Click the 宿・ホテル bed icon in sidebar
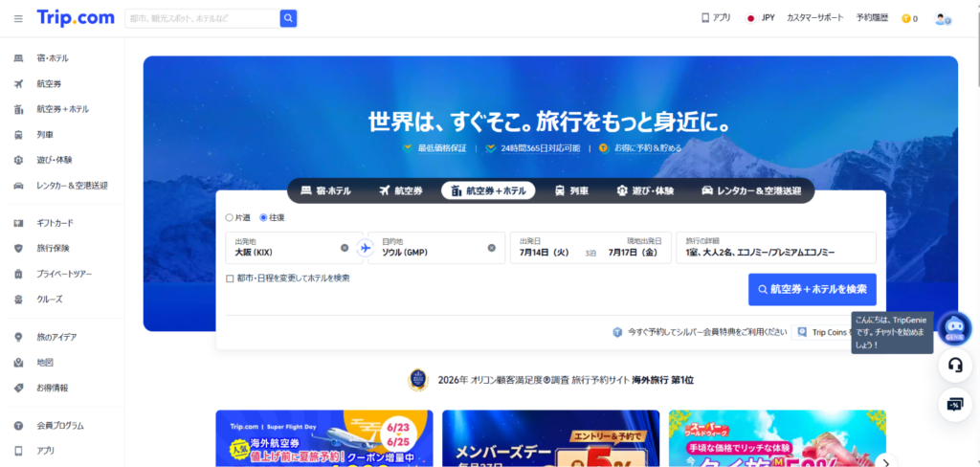Screen dimensions: 980x467 pyautogui.click(x=19, y=58)
